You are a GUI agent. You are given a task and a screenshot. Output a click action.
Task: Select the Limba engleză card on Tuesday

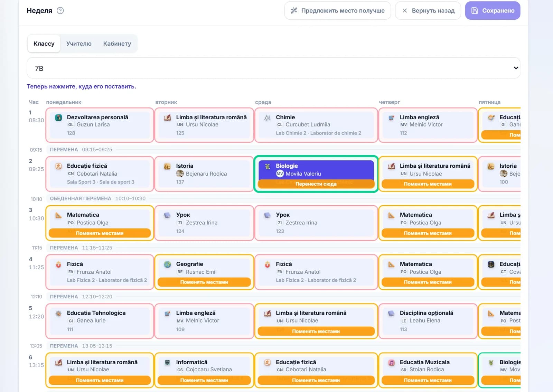pos(204,321)
